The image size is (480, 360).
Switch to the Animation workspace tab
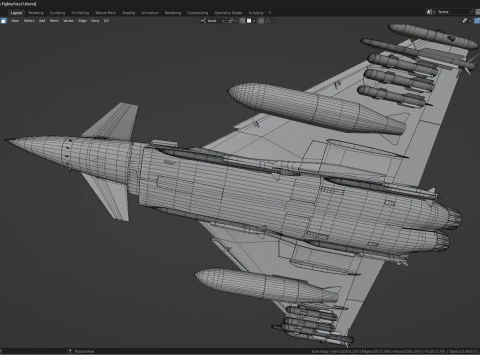coord(150,13)
